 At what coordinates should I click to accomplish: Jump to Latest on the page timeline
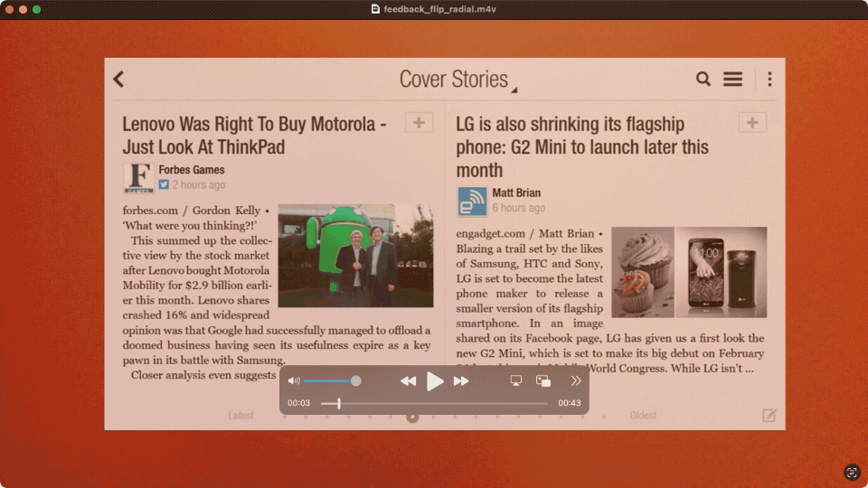pyautogui.click(x=241, y=416)
